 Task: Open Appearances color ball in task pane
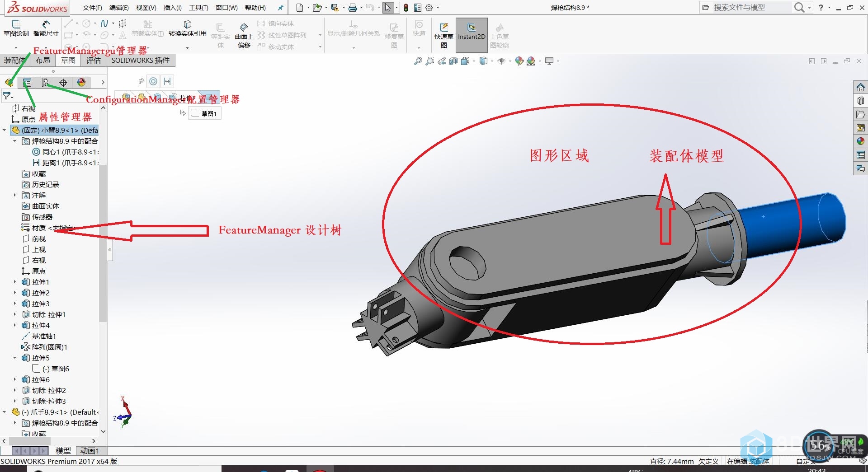[x=861, y=141]
